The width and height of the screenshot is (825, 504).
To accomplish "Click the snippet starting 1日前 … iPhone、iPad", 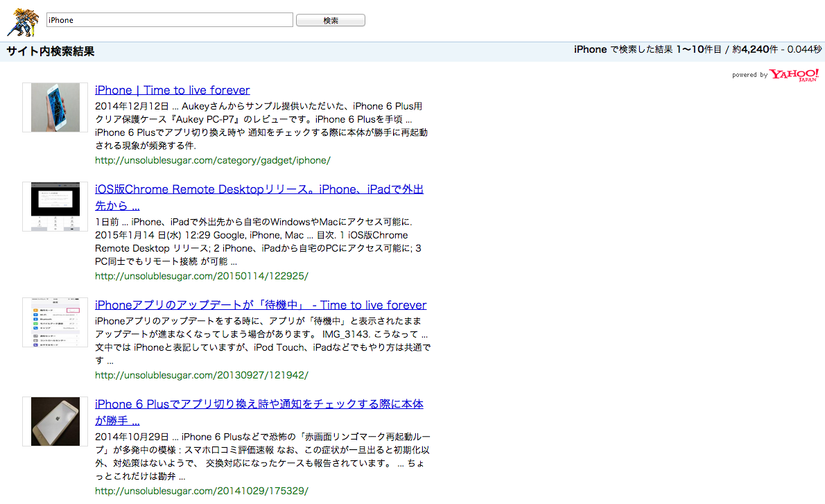I will tap(258, 241).
